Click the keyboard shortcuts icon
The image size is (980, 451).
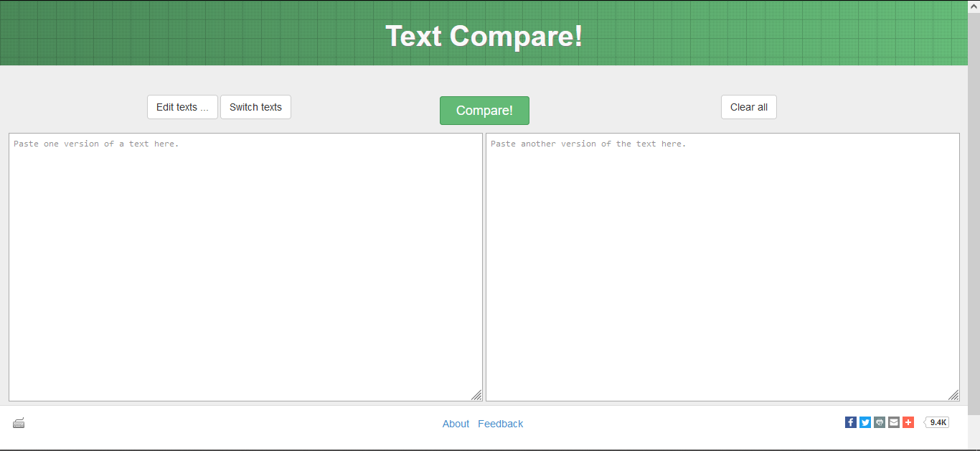[19, 423]
